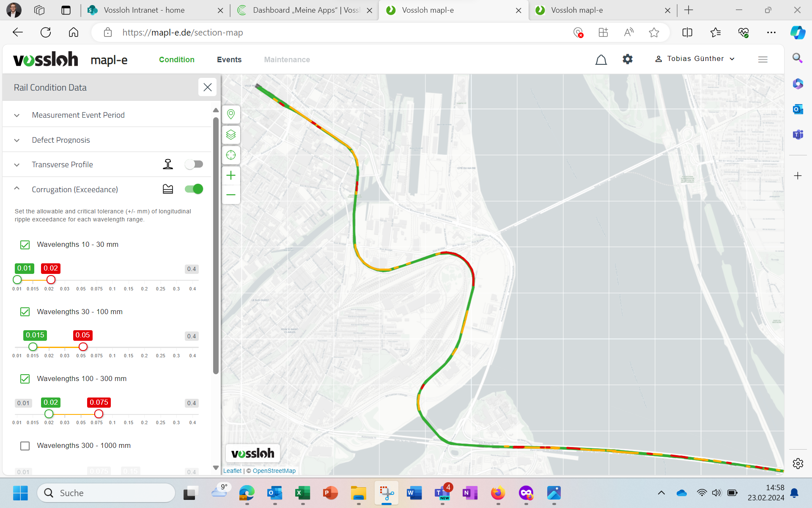Turn off the Corrugation (Exceedance) toggle
This screenshot has width=812, height=508.
pyautogui.click(x=194, y=189)
